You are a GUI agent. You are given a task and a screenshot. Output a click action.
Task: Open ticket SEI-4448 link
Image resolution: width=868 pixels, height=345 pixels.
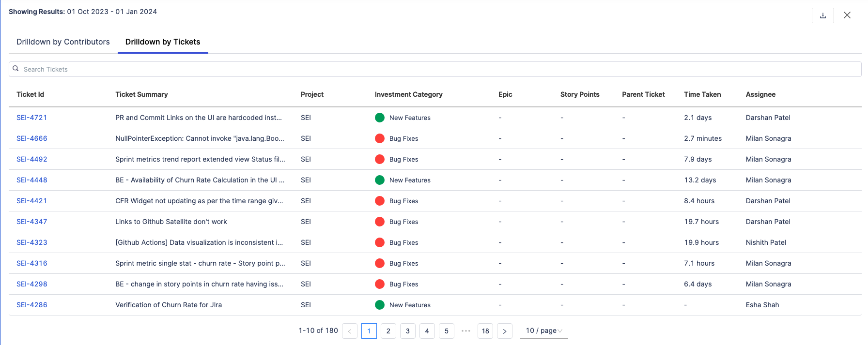coord(32,180)
